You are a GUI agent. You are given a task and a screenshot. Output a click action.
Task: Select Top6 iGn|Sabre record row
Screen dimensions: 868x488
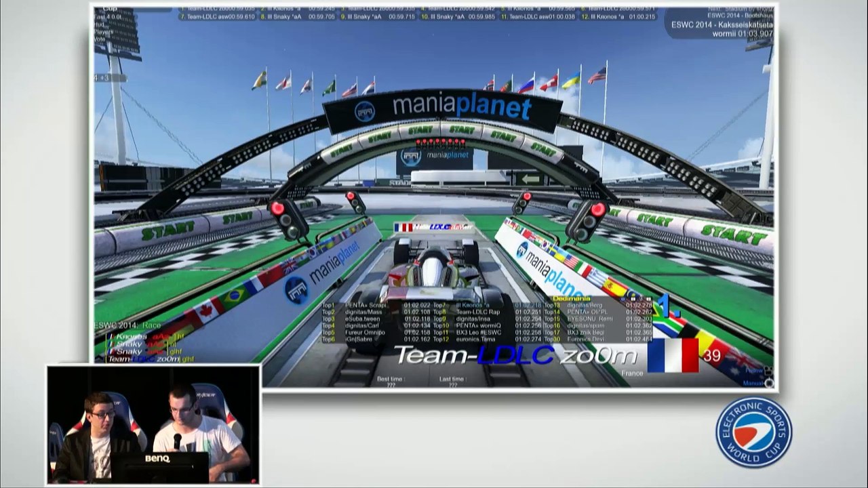pos(376,339)
